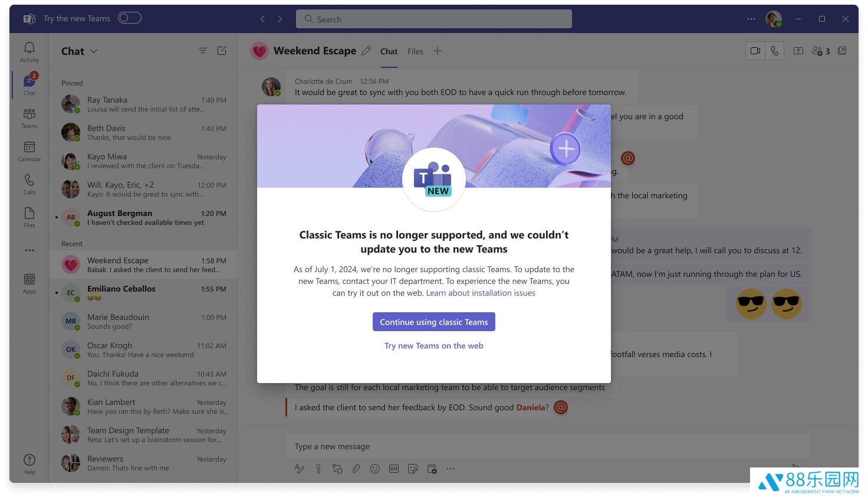Open chat with Ray Tanaka

tap(144, 104)
